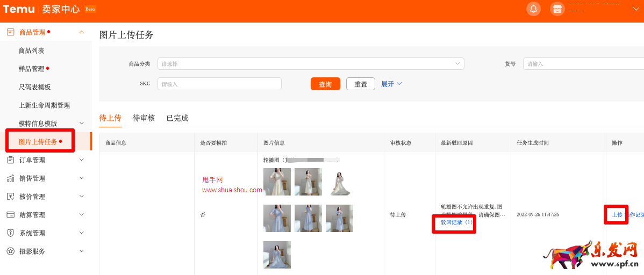Collapse the 商品管理 menu section
This screenshot has width=644, height=275.
[x=81, y=32]
